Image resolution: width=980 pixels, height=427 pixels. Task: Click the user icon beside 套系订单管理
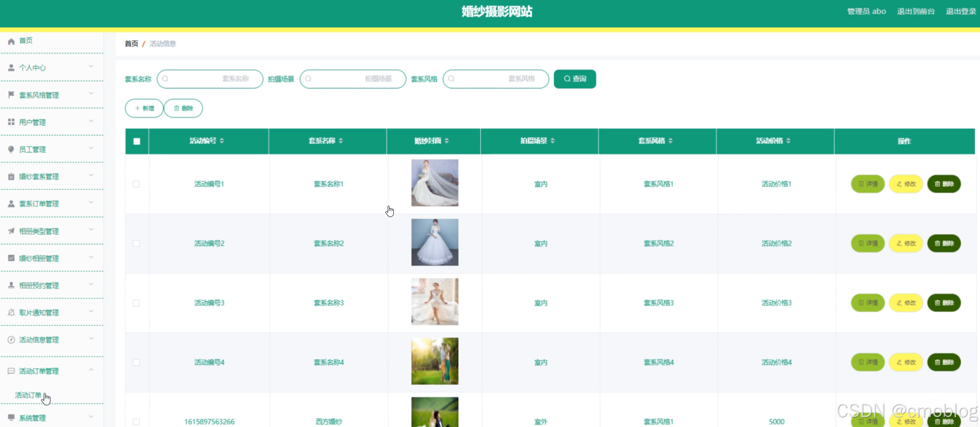(11, 203)
